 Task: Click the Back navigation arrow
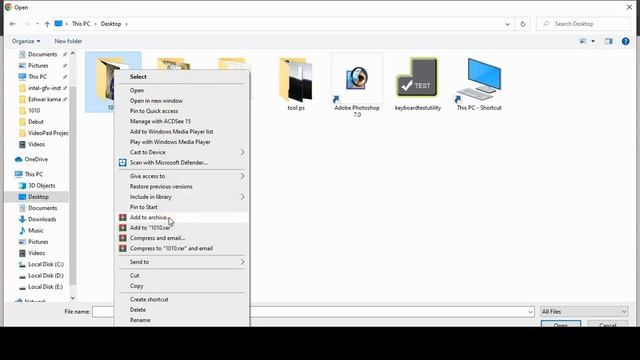(12, 24)
